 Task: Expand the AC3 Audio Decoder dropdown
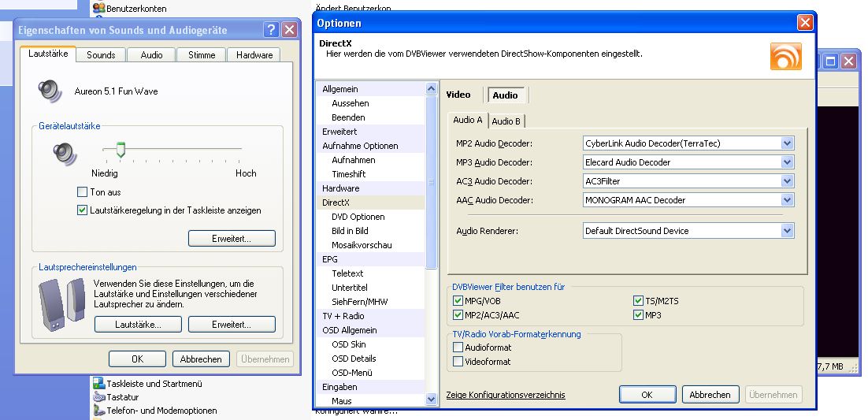[x=787, y=181]
